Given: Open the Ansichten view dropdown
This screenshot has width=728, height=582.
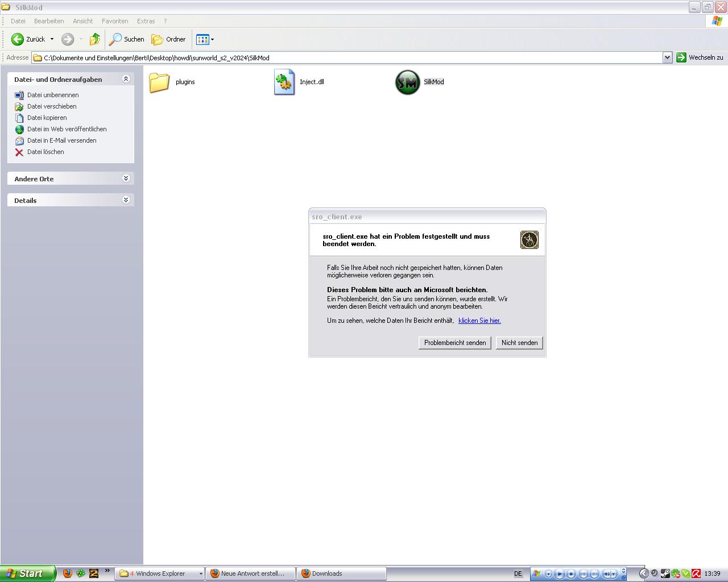Looking at the screenshot, I should click(x=205, y=39).
